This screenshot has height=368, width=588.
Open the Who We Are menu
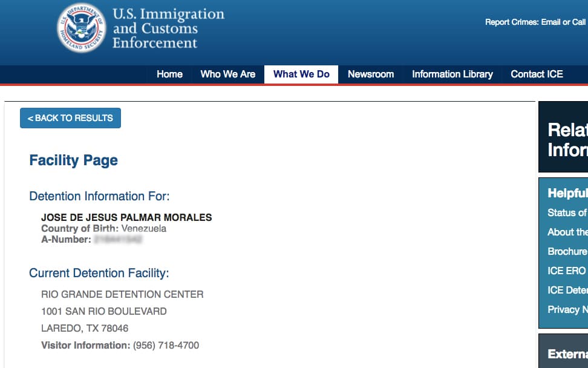click(227, 74)
